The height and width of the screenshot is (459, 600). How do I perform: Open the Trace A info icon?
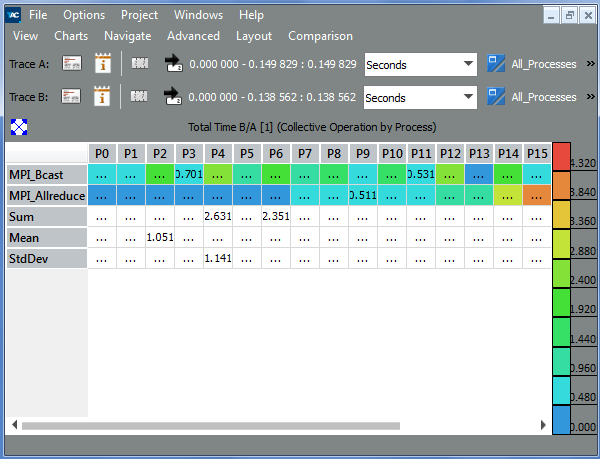pos(102,64)
